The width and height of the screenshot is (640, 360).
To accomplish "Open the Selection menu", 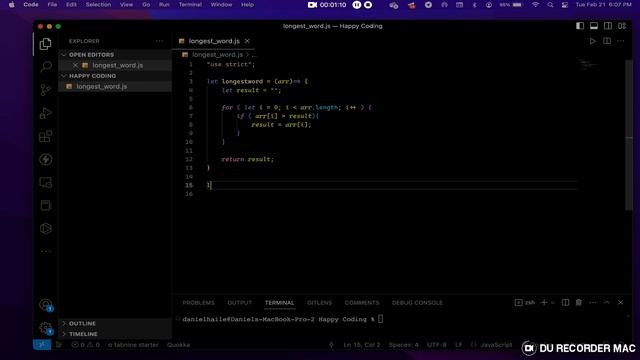I will tap(98, 5).
